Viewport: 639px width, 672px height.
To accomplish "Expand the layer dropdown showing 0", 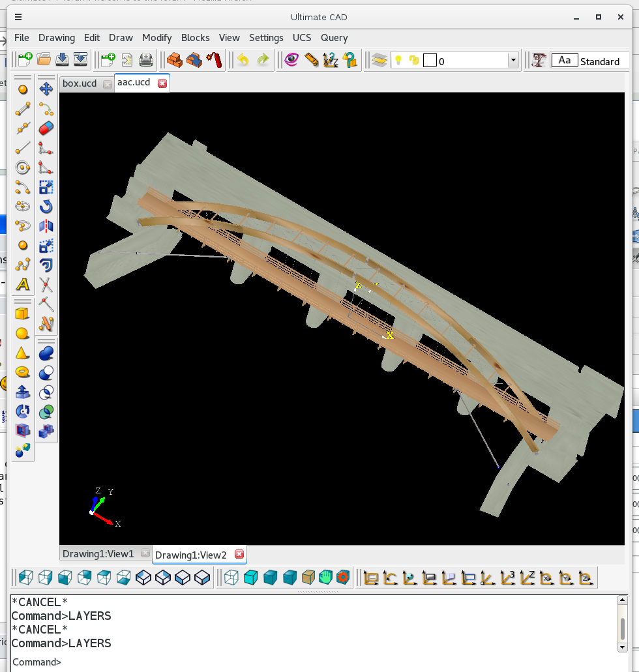I will pyautogui.click(x=513, y=61).
